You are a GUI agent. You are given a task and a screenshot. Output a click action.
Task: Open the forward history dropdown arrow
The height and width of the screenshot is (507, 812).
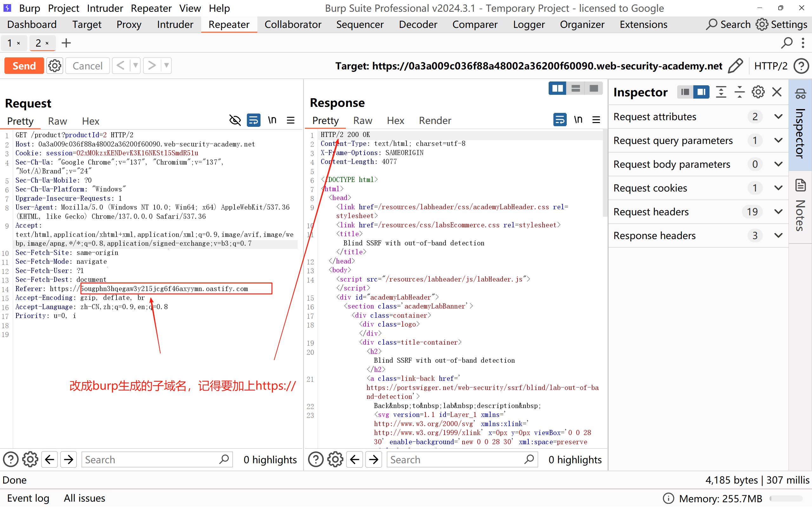pyautogui.click(x=166, y=66)
